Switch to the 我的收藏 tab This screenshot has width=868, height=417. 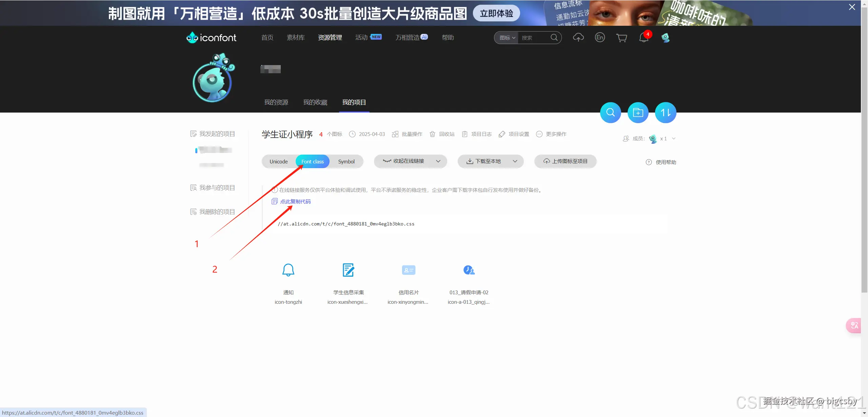(x=315, y=102)
